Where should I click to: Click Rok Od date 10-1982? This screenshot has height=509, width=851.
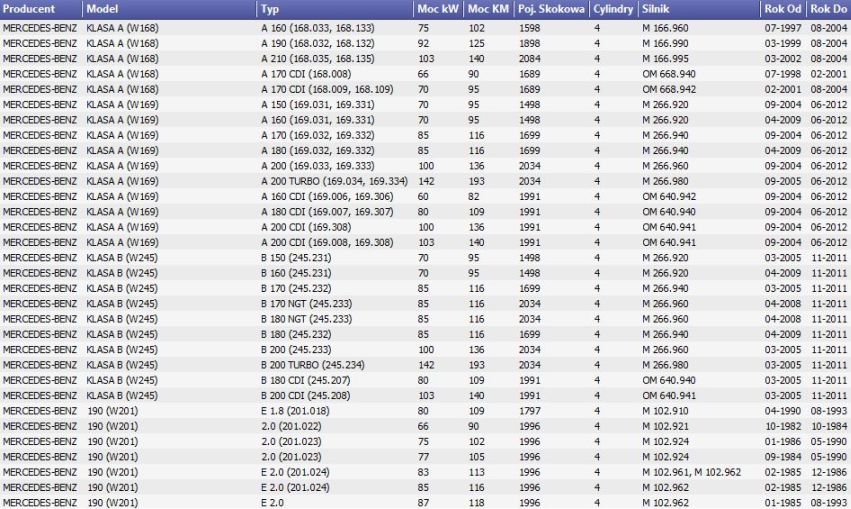(783, 426)
